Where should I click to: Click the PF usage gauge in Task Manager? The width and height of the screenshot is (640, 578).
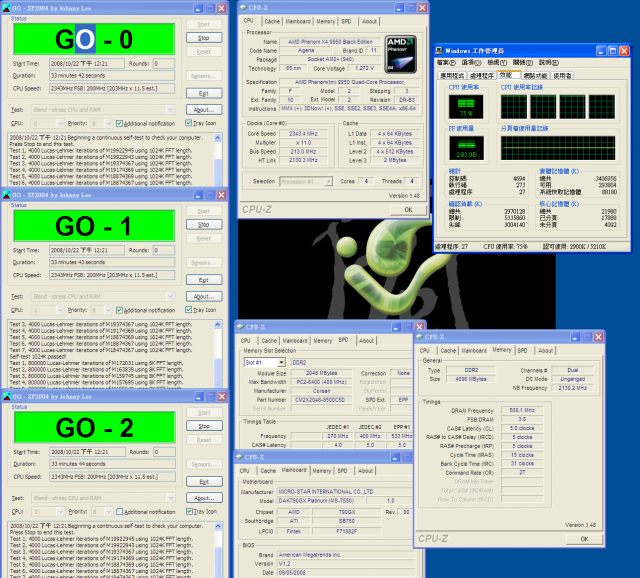tap(467, 148)
